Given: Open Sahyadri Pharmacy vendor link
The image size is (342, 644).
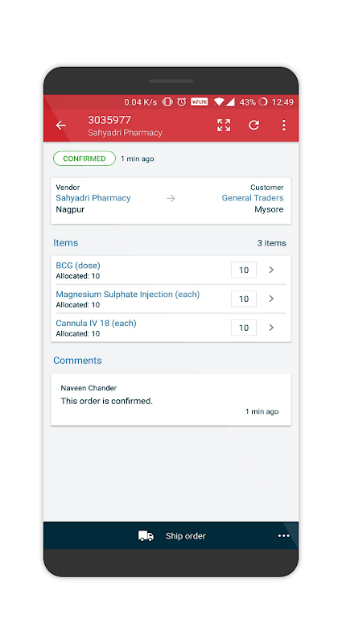Looking at the screenshot, I should point(93,198).
